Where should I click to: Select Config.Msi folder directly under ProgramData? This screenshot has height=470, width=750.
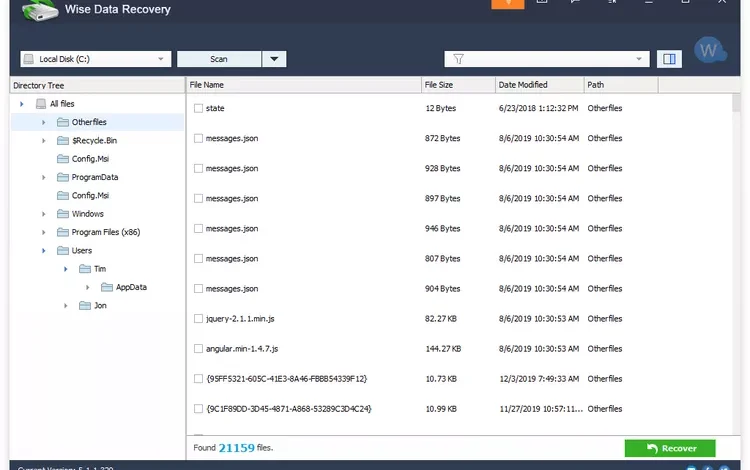click(x=90, y=196)
